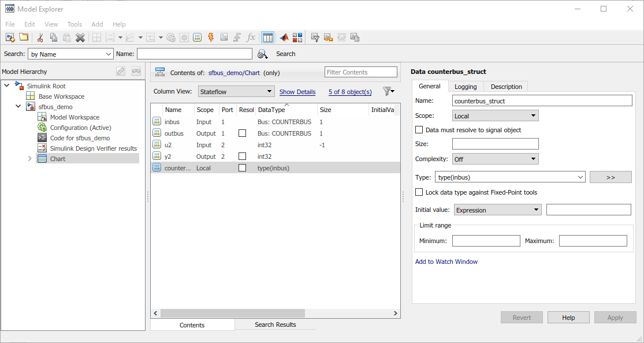Screen dimensions: 644x343
Task: Expand the Chart node in Model Hierarchy
Action: (30, 159)
